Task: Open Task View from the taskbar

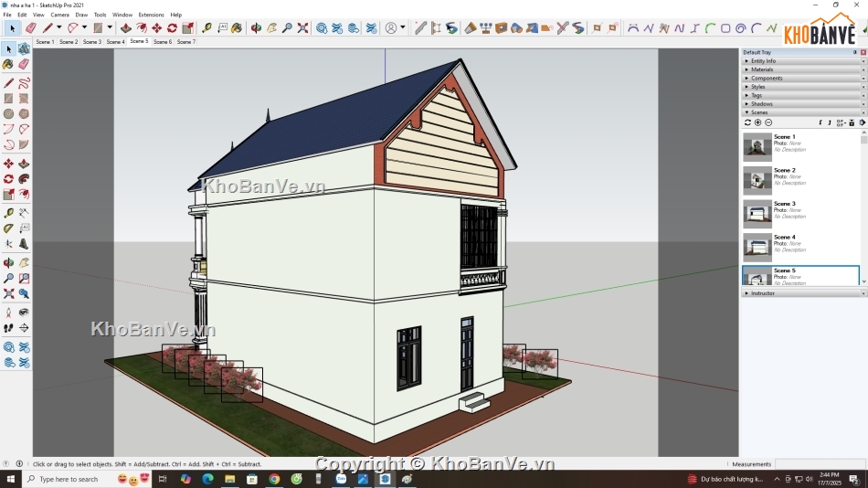Action: click(163, 479)
